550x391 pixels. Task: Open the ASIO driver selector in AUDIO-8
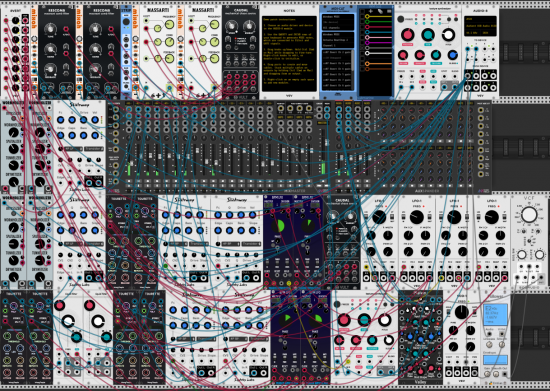tap(480, 19)
